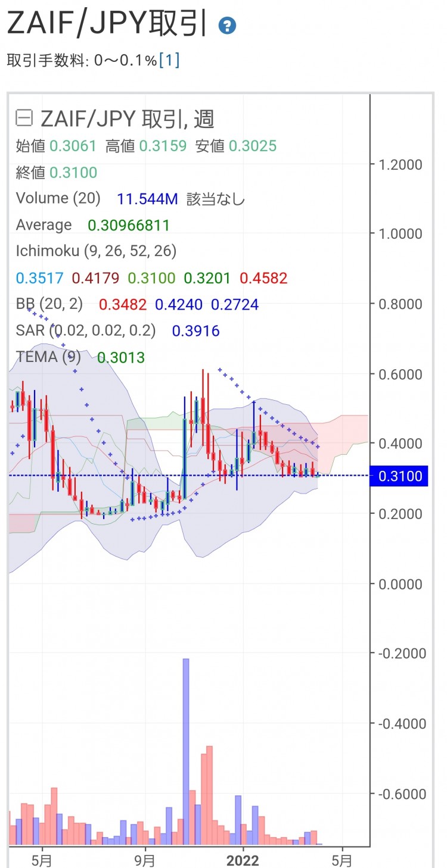Collapse the ZAIF/JPY chart legend
The width and height of the screenshot is (447, 868).
[24, 119]
